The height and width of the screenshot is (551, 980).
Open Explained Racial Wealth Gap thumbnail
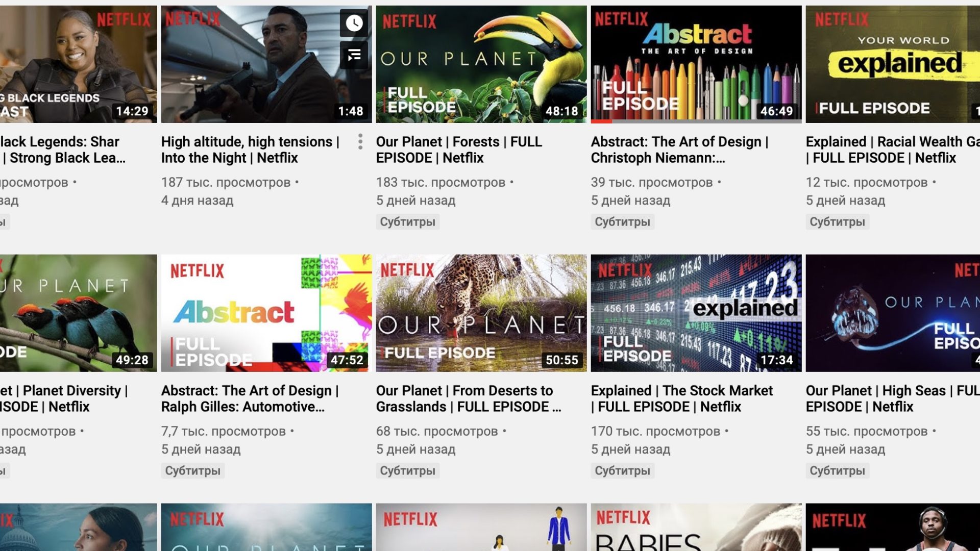pos(892,64)
